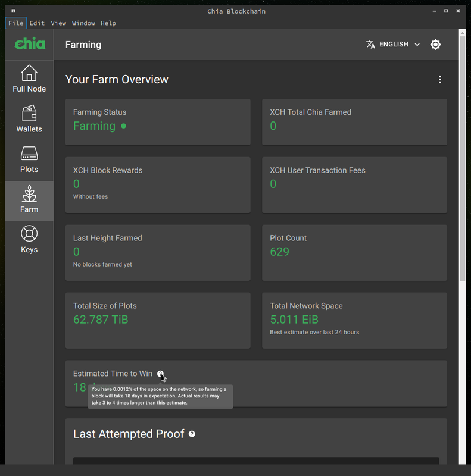Screen dimensions: 471x476
Task: Click the 'XCH Block Rewards' label
Action: pyautogui.click(x=108, y=170)
